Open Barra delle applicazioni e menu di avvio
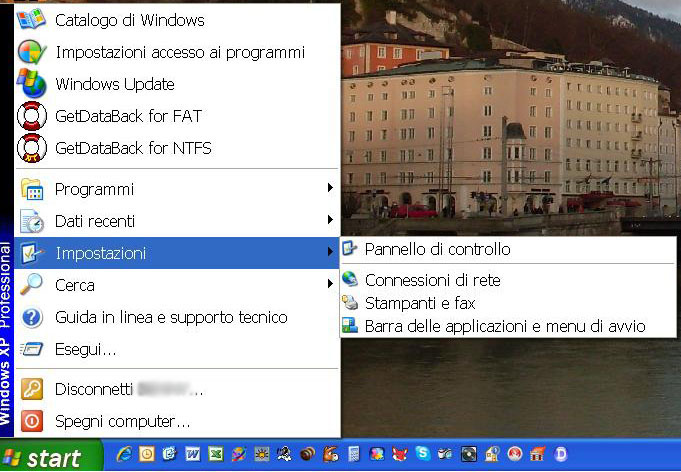This screenshot has width=681, height=472. point(508,326)
